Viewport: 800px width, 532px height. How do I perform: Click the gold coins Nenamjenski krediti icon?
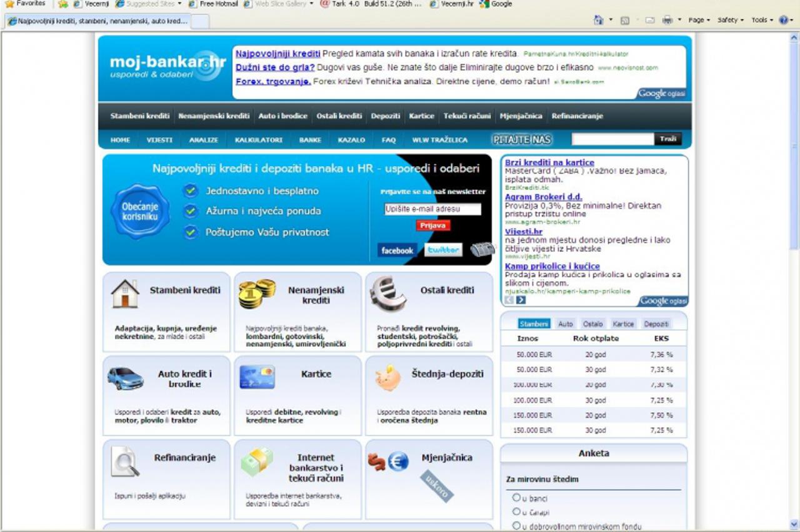pyautogui.click(x=257, y=293)
